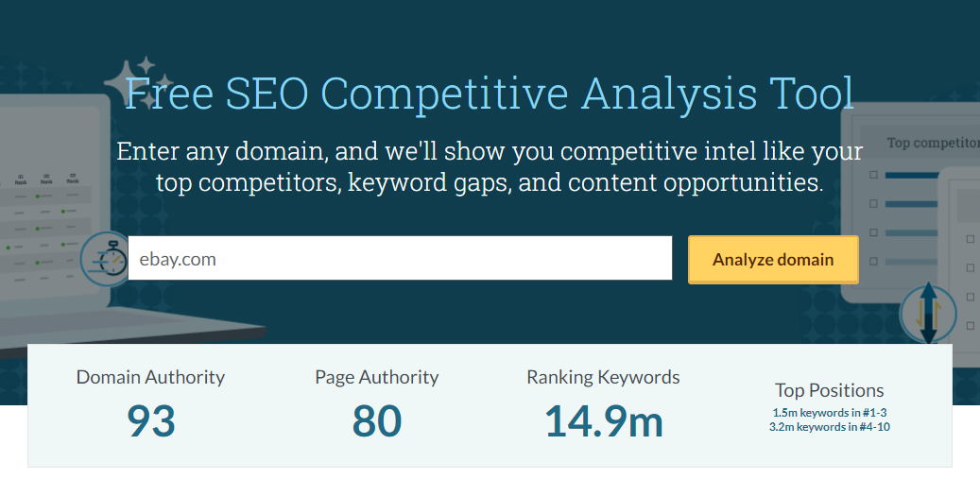The image size is (980, 496).
Task: Tick the second checkbox under Top competitors
Action: (873, 203)
